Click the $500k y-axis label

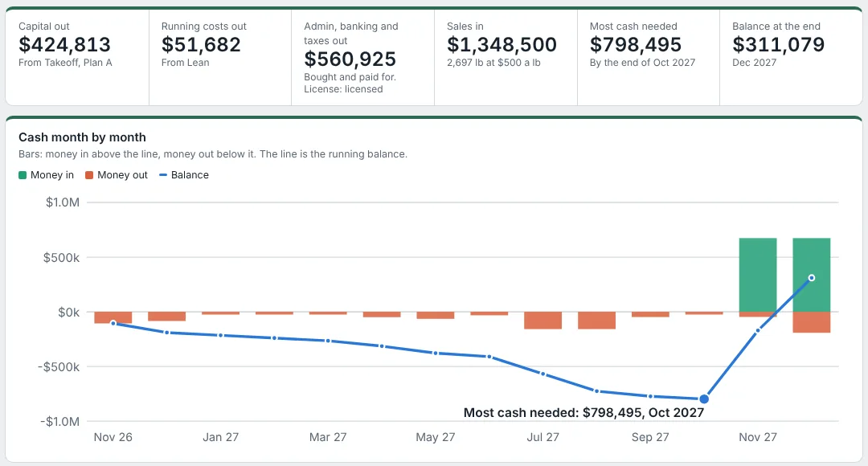pyautogui.click(x=61, y=257)
